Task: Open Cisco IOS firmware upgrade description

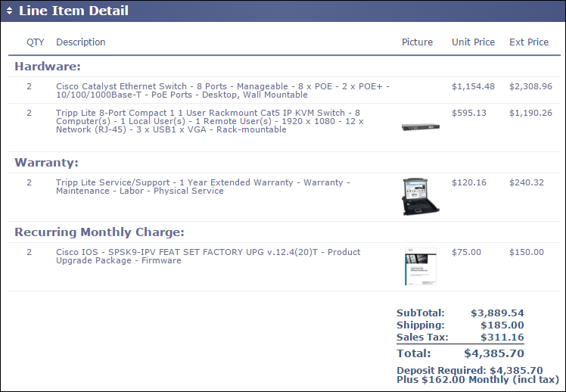Action: click(208, 257)
